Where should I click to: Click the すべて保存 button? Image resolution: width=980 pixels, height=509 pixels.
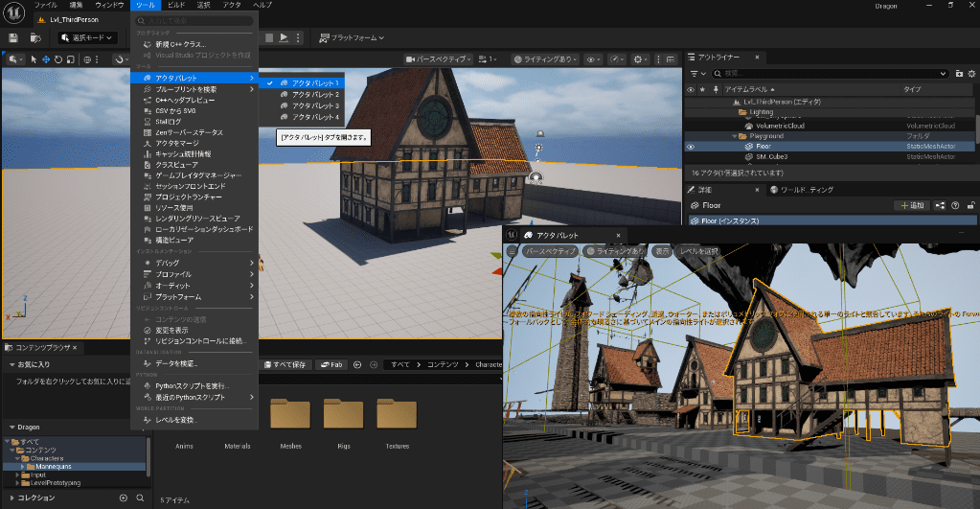coord(285,364)
